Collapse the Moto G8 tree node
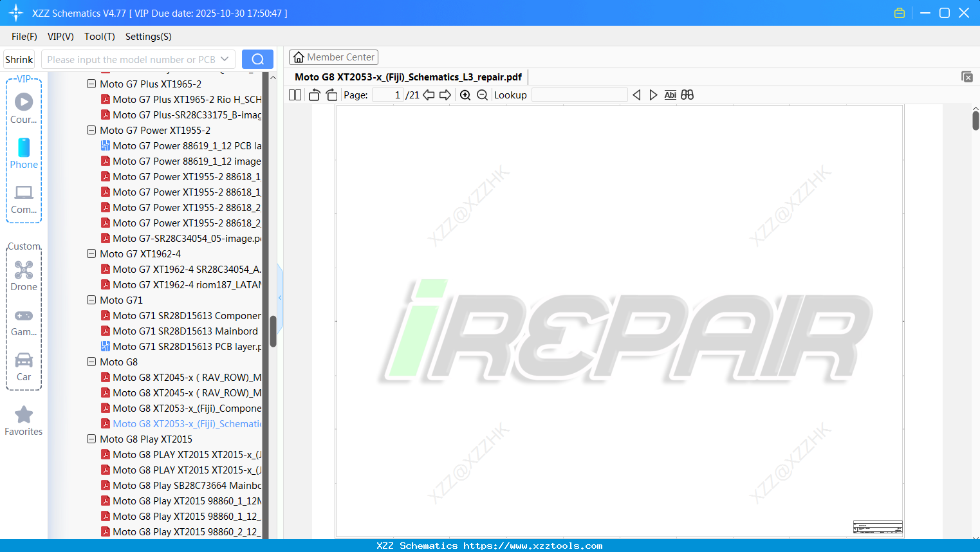 coord(91,362)
